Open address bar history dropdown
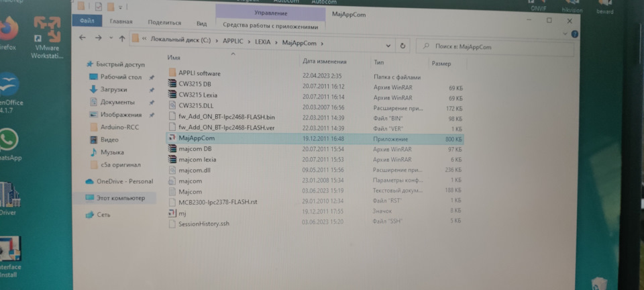 388,45
